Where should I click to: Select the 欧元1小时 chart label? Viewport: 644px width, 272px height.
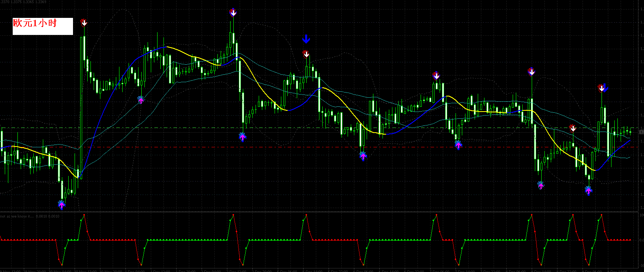coord(43,26)
